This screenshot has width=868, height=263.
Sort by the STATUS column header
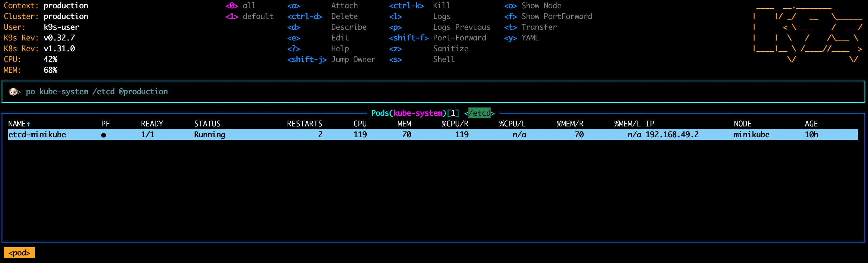tap(207, 124)
